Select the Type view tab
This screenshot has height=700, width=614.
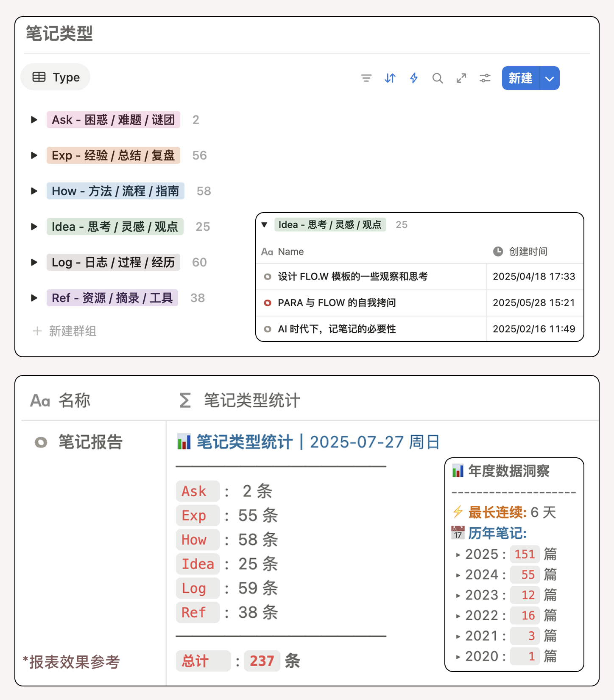tap(56, 77)
